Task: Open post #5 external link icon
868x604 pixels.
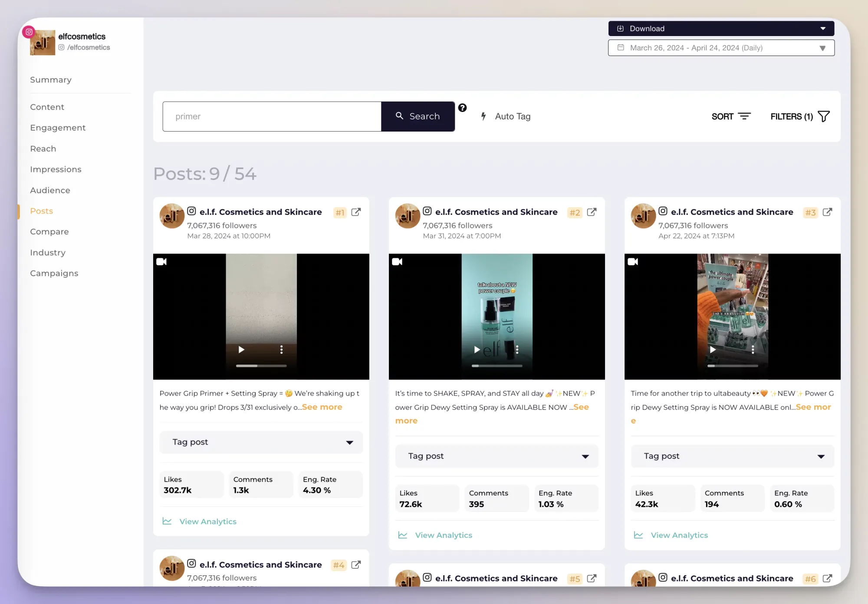Action: (592, 579)
